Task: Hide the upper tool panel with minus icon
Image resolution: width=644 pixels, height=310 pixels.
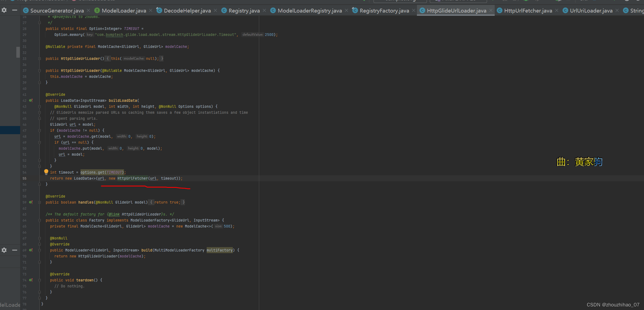Action: [15, 10]
